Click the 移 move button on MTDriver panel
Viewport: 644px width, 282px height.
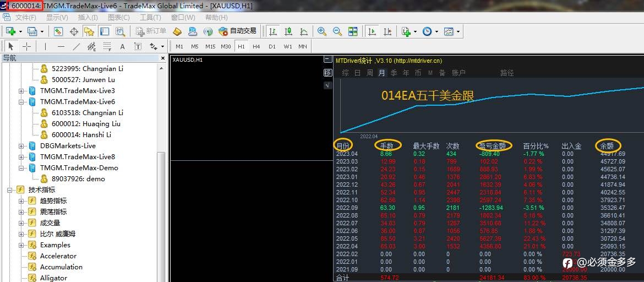pyautogui.click(x=328, y=72)
